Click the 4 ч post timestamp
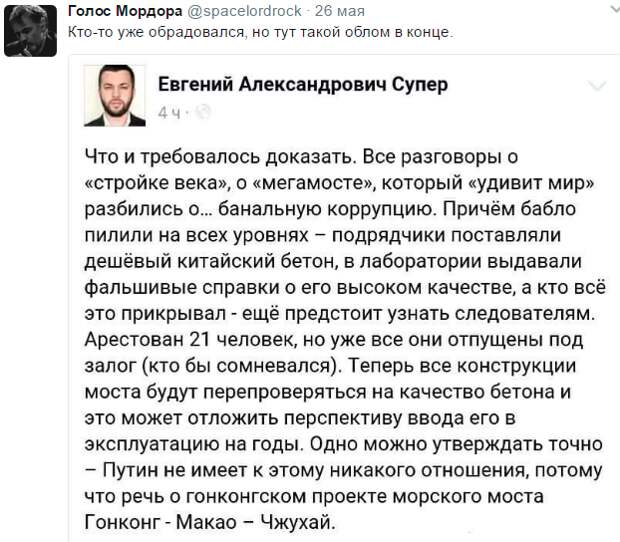Image resolution: width=620 pixels, height=542 pixels. pyautogui.click(x=169, y=113)
